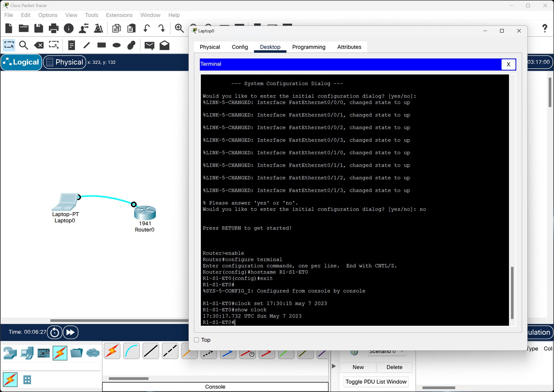The image size is (554, 392).
Task: Switch to the Config tab
Action: [239, 47]
